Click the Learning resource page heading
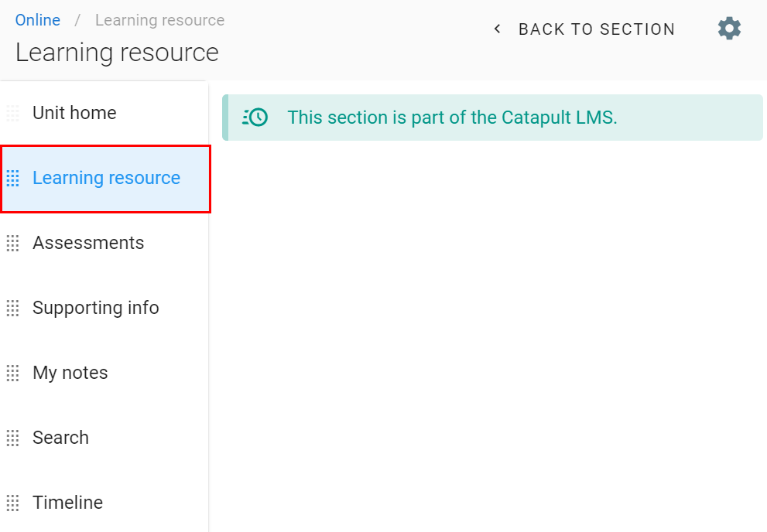 [x=117, y=53]
